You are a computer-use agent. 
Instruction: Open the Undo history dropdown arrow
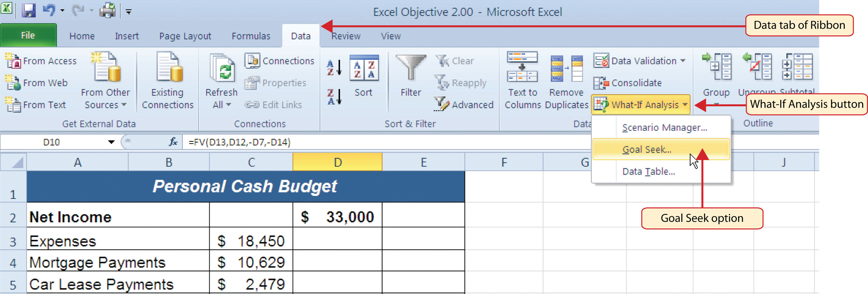coord(62,11)
